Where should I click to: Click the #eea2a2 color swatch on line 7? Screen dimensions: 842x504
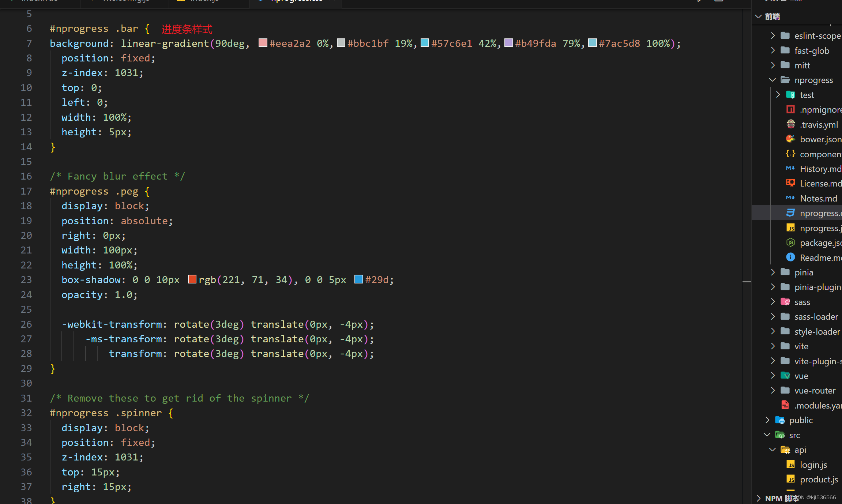pos(263,43)
